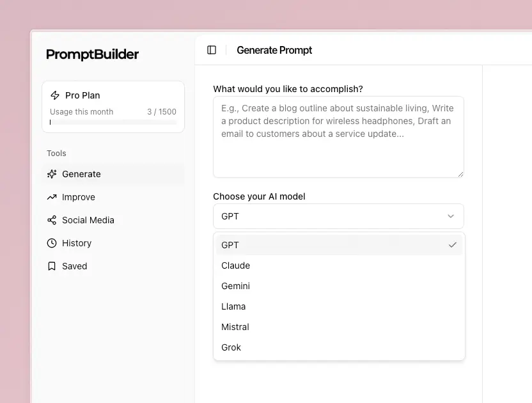
Task: Expand the AI model dropdown chevron
Action: tap(451, 216)
